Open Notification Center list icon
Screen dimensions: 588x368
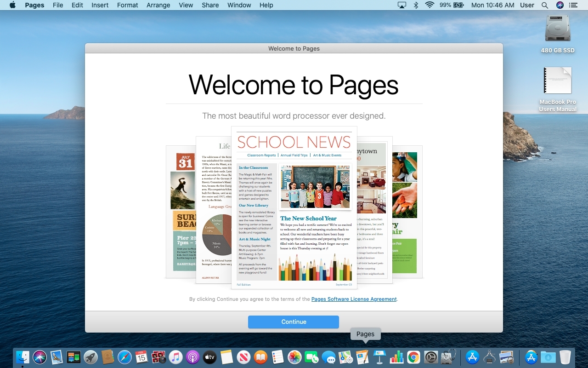[573, 5]
